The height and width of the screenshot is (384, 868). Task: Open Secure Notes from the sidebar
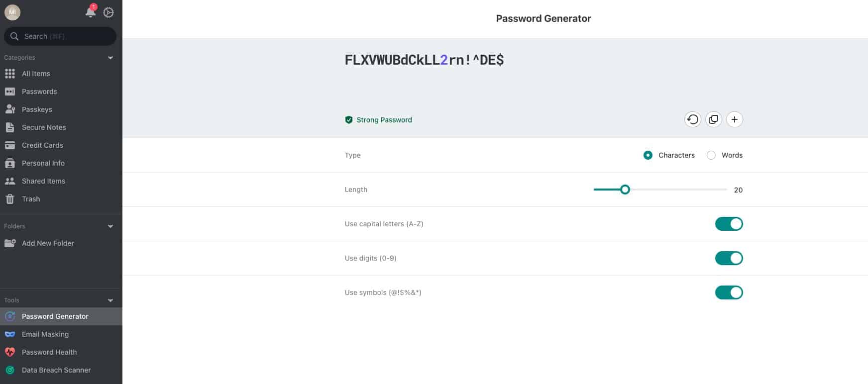coord(44,127)
